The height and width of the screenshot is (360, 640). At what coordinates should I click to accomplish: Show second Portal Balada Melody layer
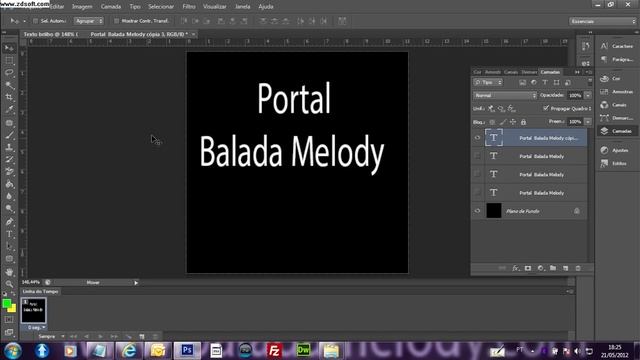[477, 156]
